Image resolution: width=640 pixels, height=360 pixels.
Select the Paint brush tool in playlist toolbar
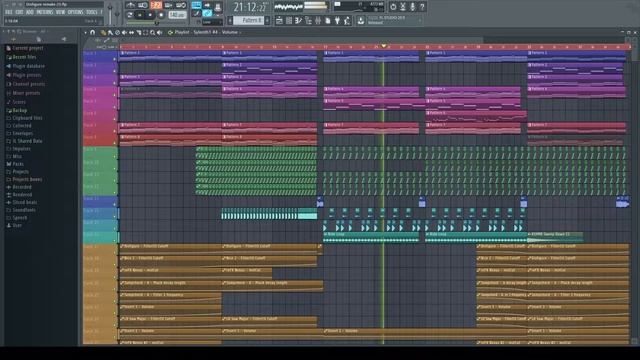pyautogui.click(x=110, y=32)
